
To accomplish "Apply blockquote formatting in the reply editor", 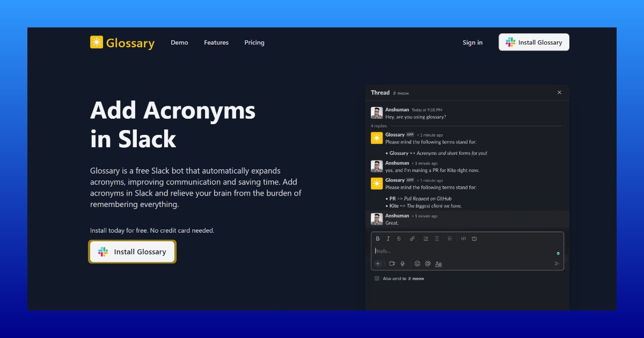I will click(x=450, y=239).
